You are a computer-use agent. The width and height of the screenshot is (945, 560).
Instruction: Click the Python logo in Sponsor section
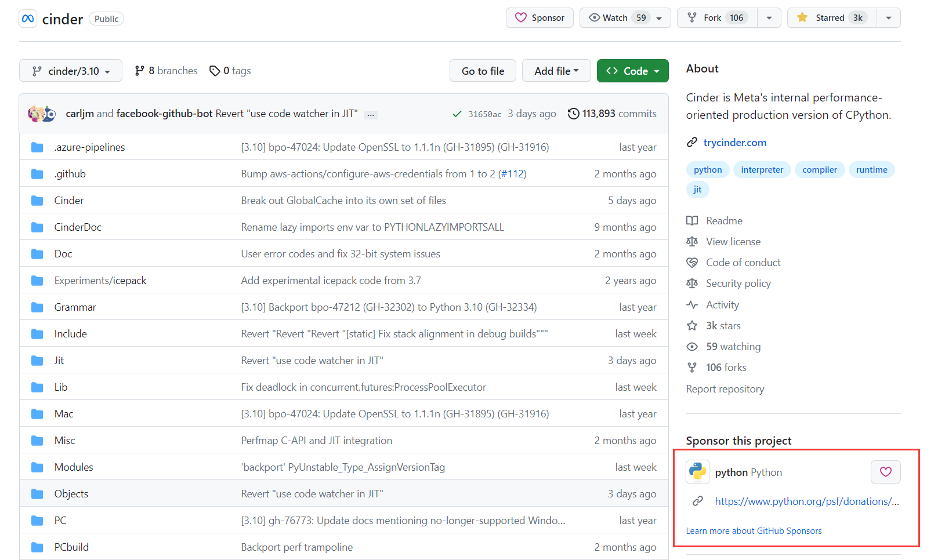(698, 472)
